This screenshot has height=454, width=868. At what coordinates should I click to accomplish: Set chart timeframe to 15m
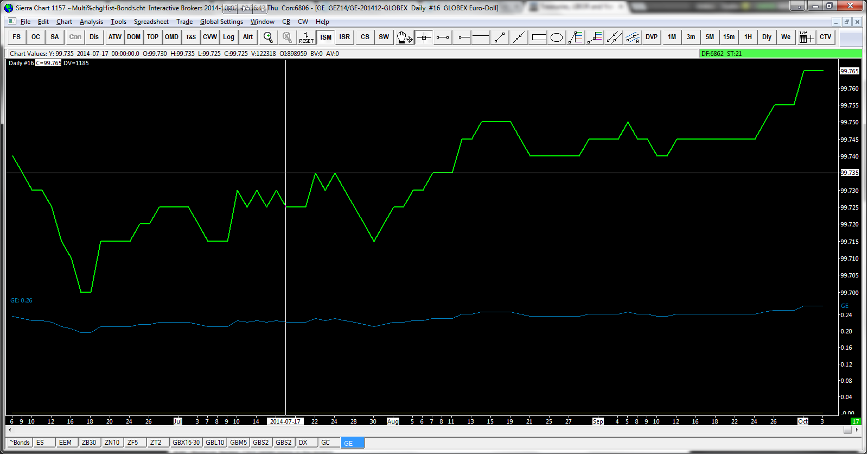tap(729, 37)
